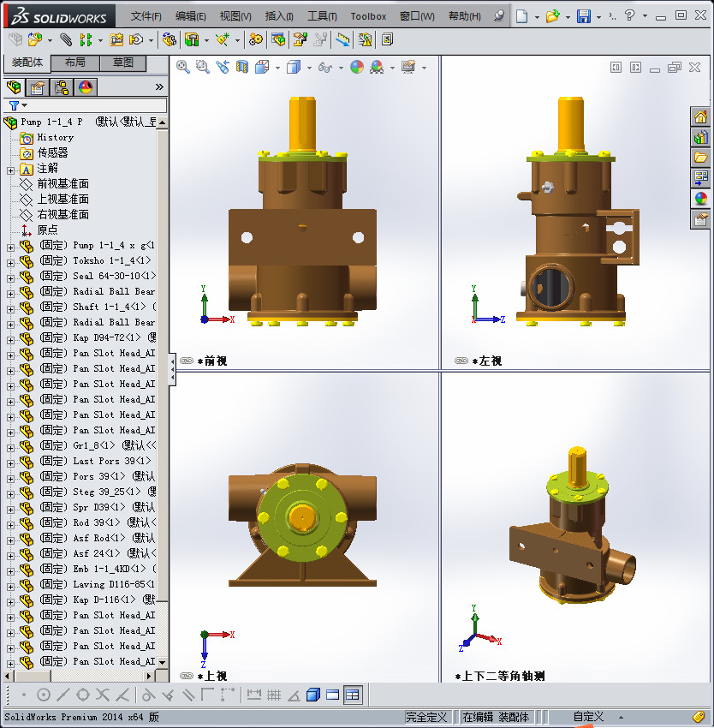Open the Edit Appearance color ball

tap(358, 66)
